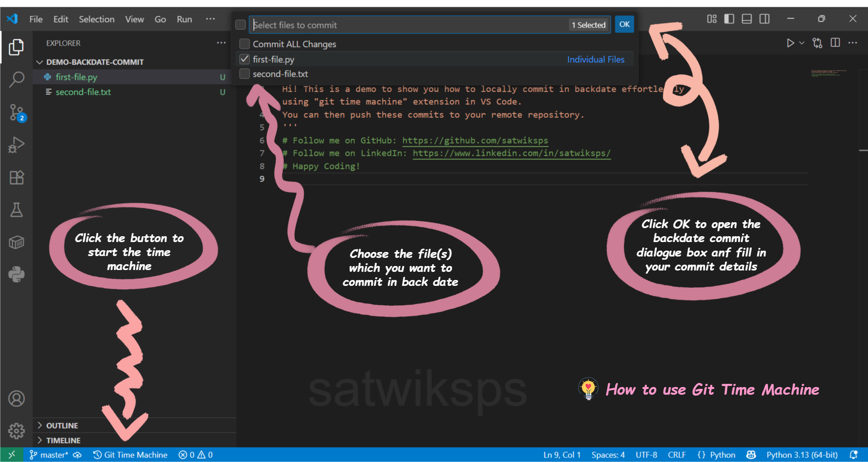Toggle Secondary Side Bar layout icon
This screenshot has width=868, height=462.
coord(764,19)
